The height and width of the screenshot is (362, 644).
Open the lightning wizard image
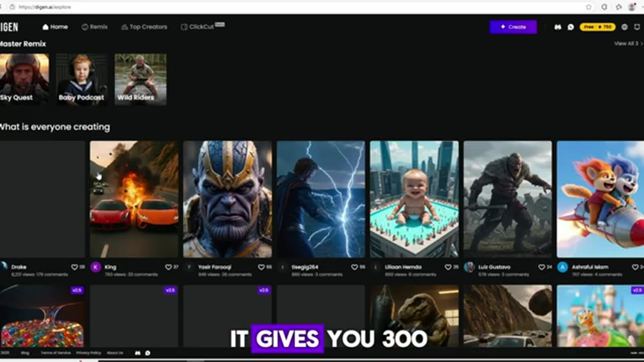(x=320, y=199)
